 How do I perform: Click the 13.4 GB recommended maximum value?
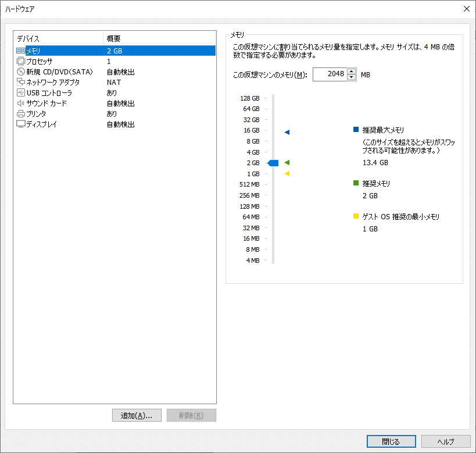pyautogui.click(x=375, y=163)
